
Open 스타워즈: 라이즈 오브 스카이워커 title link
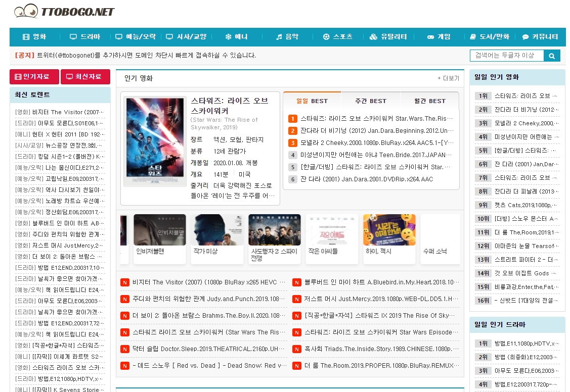coord(230,106)
